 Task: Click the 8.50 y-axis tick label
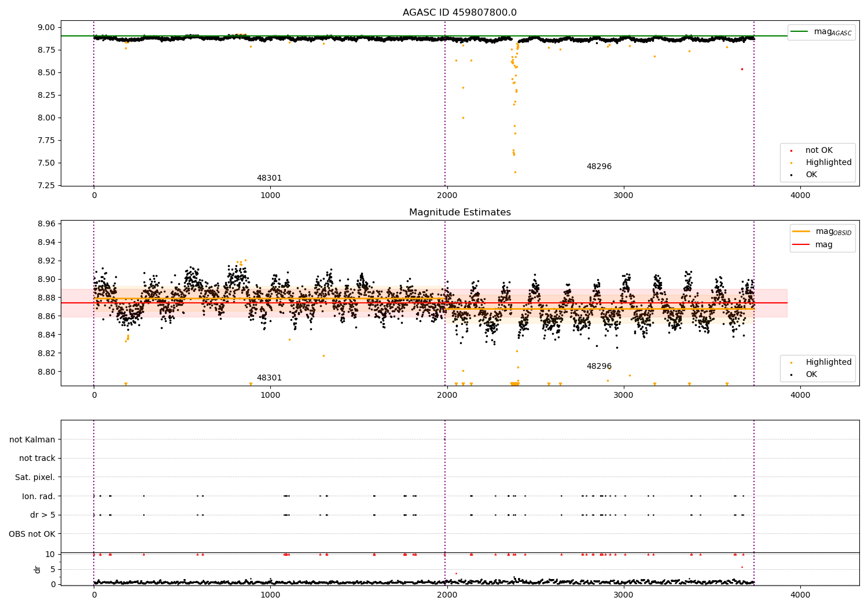[x=46, y=72]
